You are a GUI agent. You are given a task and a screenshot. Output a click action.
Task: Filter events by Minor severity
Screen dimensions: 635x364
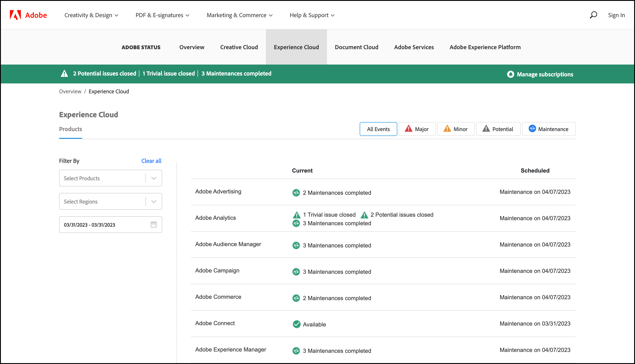456,129
